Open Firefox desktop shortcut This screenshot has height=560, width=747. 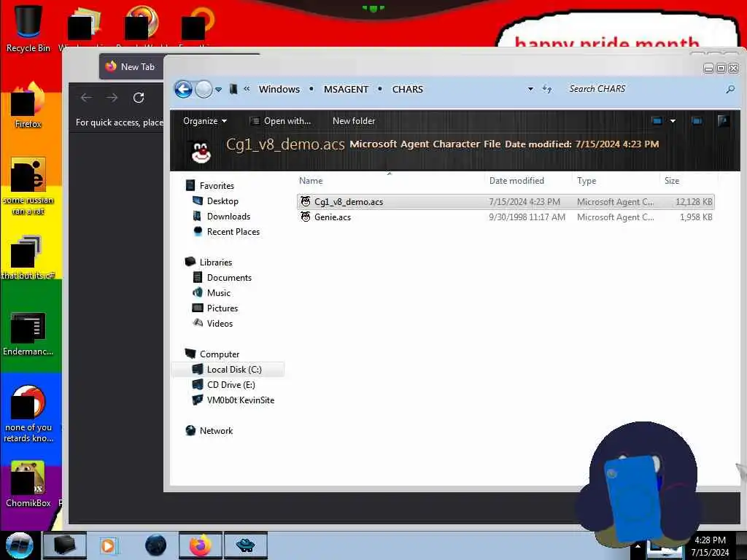28,106
